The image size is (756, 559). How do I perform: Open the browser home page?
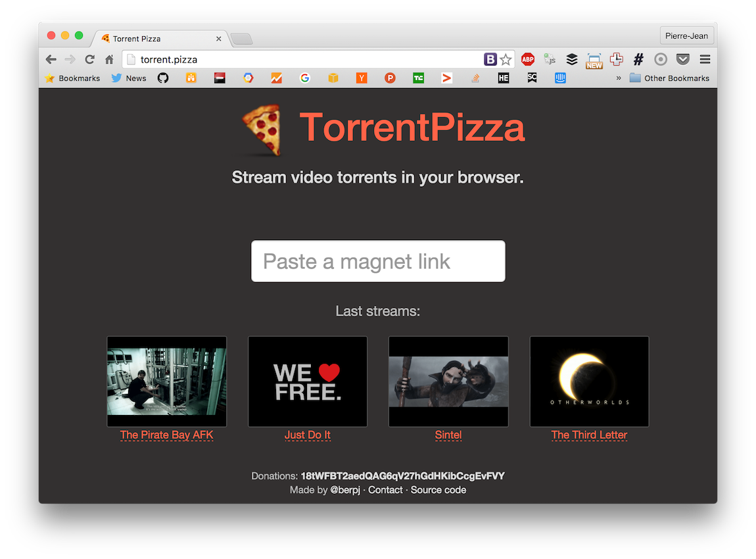coord(109,59)
